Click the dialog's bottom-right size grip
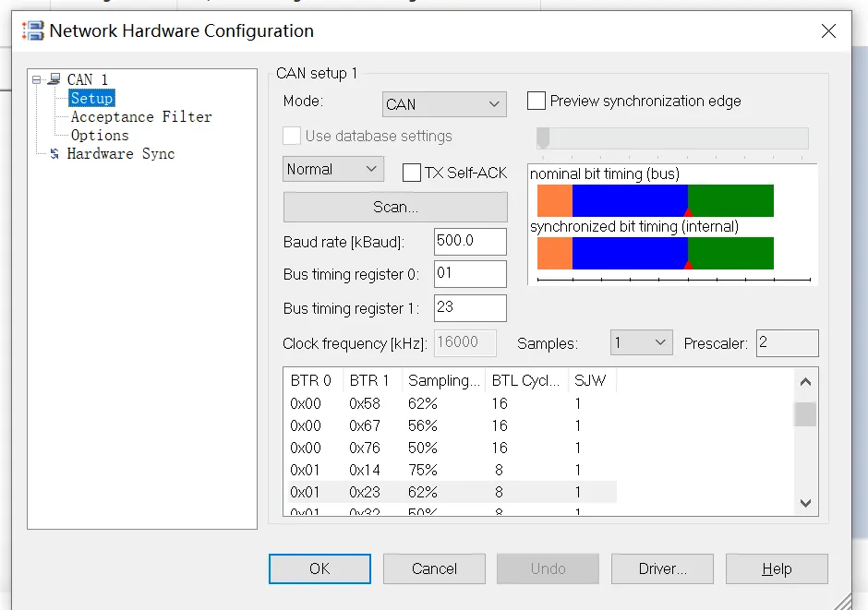This screenshot has width=868, height=610. point(843,602)
